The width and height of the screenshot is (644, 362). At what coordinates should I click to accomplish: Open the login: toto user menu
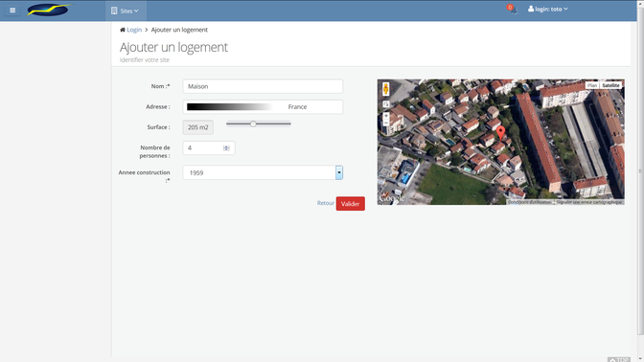click(x=548, y=9)
